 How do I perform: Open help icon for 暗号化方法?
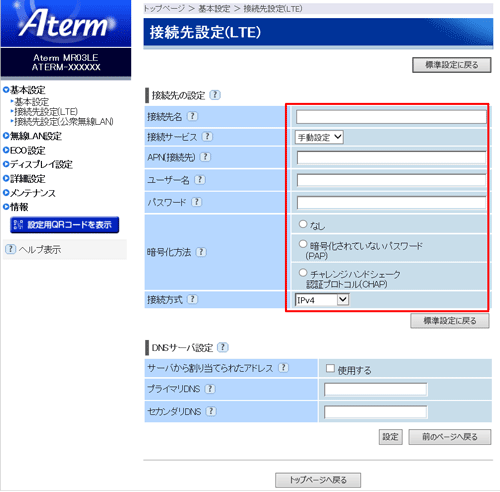point(201,252)
